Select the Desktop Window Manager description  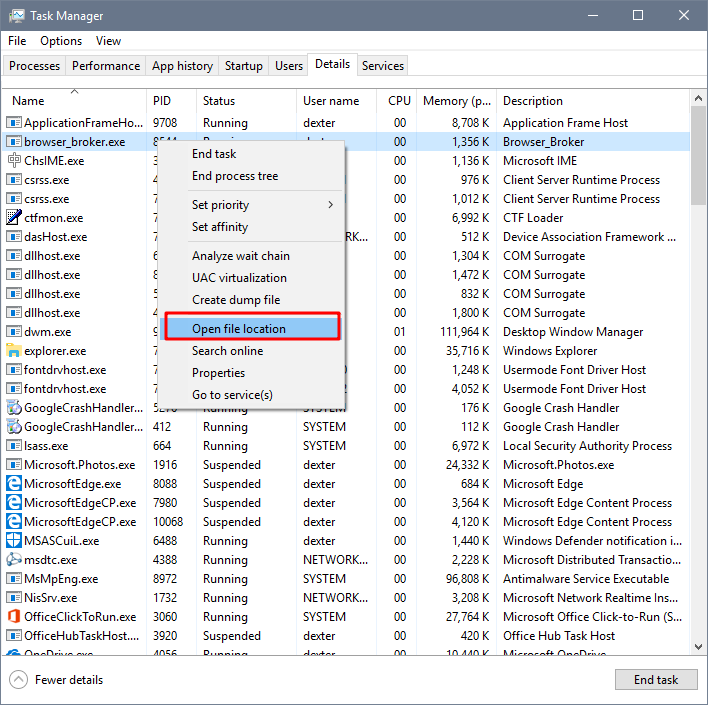pyautogui.click(x=573, y=332)
